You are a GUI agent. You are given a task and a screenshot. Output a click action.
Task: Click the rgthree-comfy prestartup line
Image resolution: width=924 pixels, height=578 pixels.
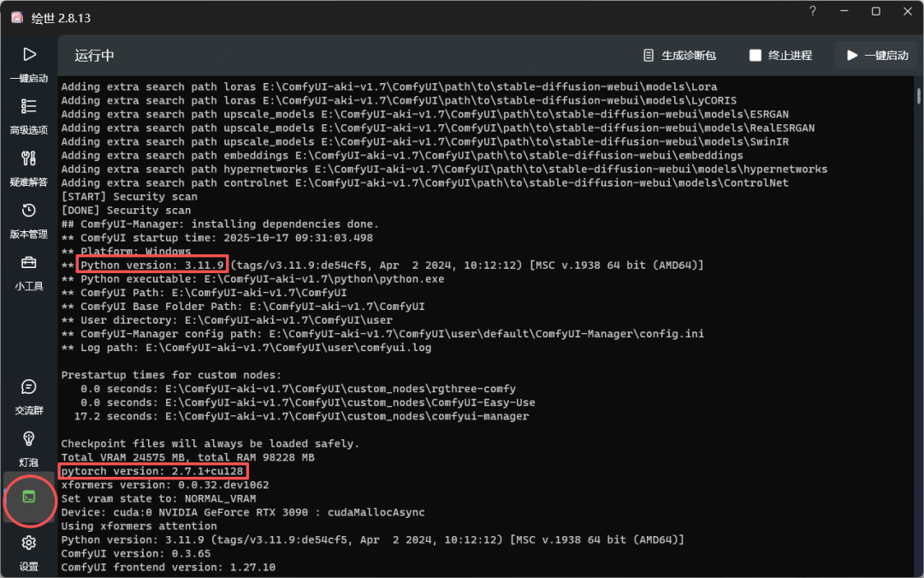pyautogui.click(x=299, y=389)
